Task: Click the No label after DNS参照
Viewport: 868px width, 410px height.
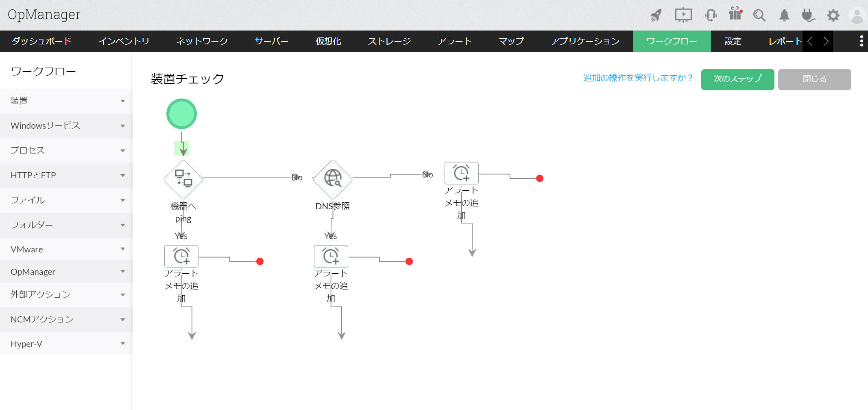Action: [x=428, y=175]
